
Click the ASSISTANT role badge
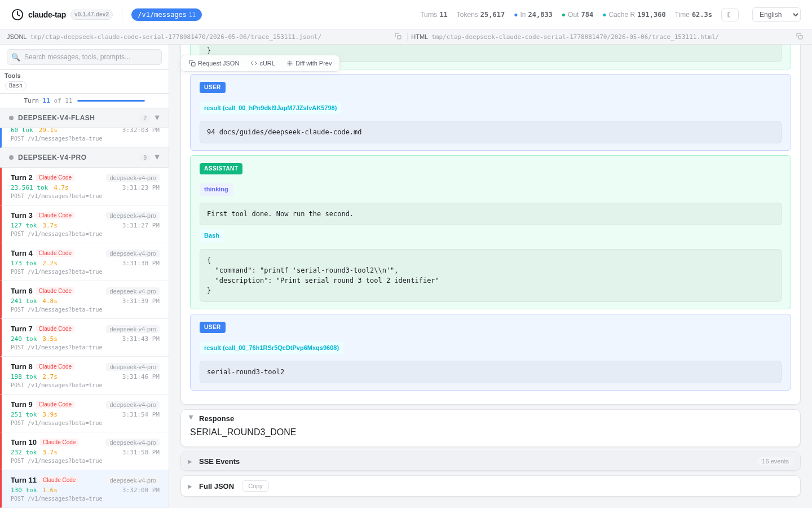[x=221, y=169]
